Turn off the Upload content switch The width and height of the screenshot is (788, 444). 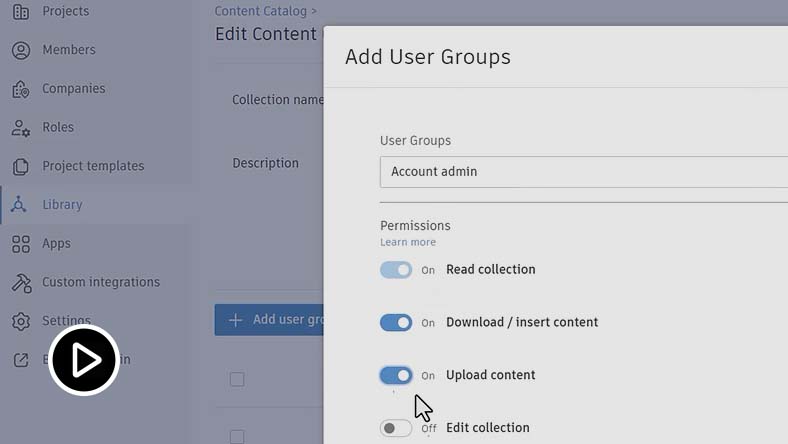396,376
